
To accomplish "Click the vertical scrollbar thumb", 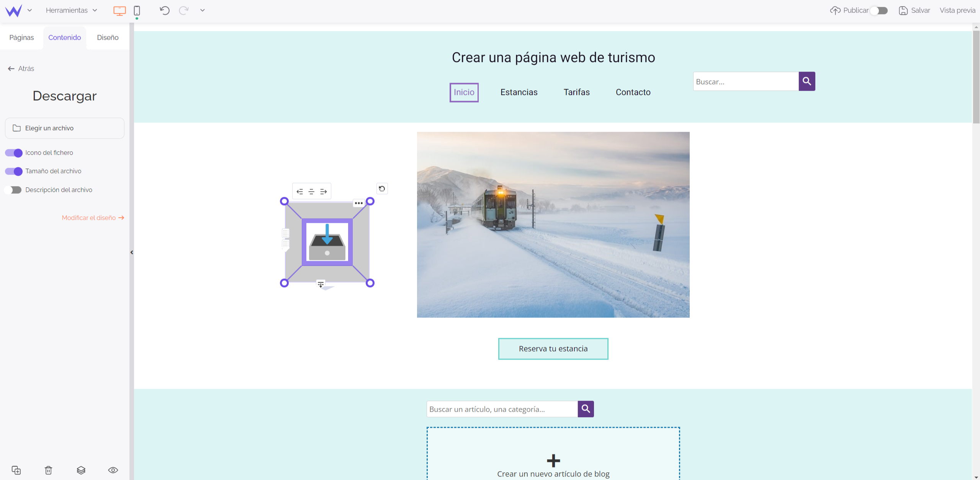I will [976, 77].
